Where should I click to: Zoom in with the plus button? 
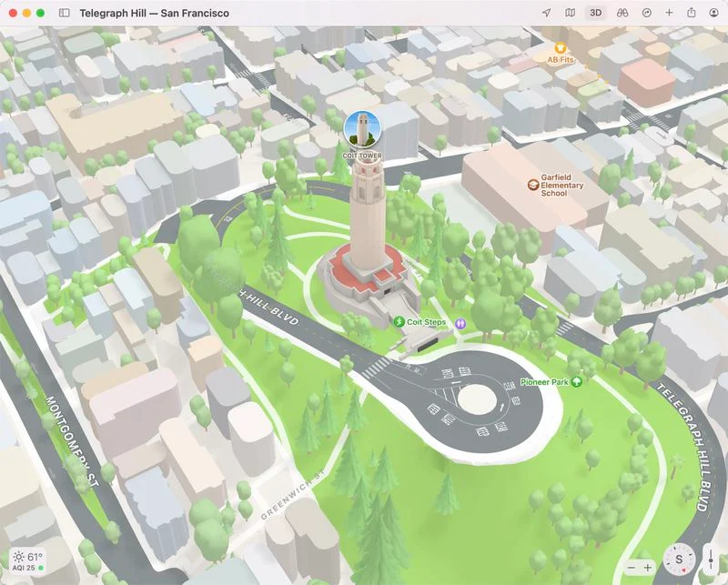point(648,568)
